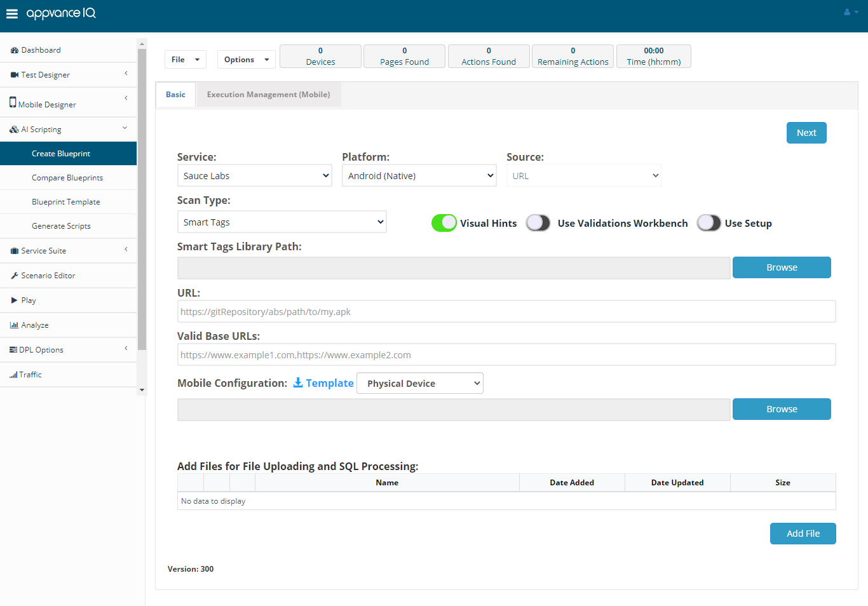Open the user account icon menu

[851, 12]
